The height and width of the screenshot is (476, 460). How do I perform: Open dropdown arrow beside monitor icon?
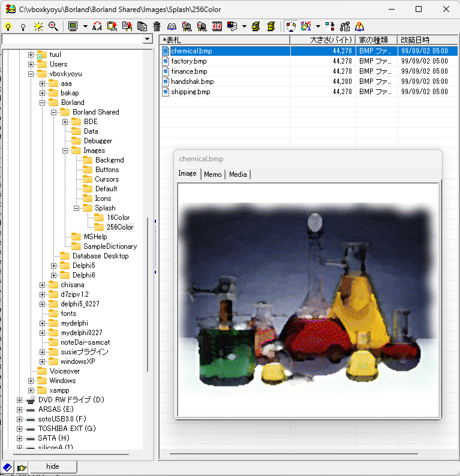pyautogui.click(x=85, y=26)
